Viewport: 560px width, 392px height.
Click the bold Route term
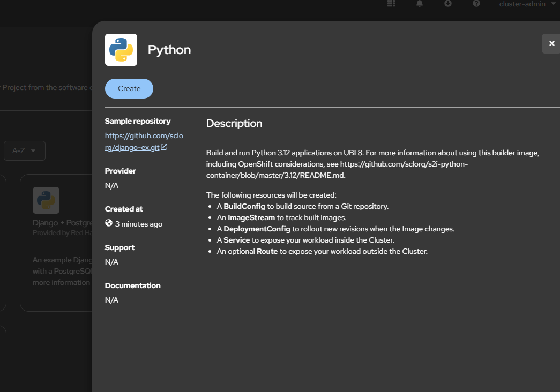click(x=267, y=251)
